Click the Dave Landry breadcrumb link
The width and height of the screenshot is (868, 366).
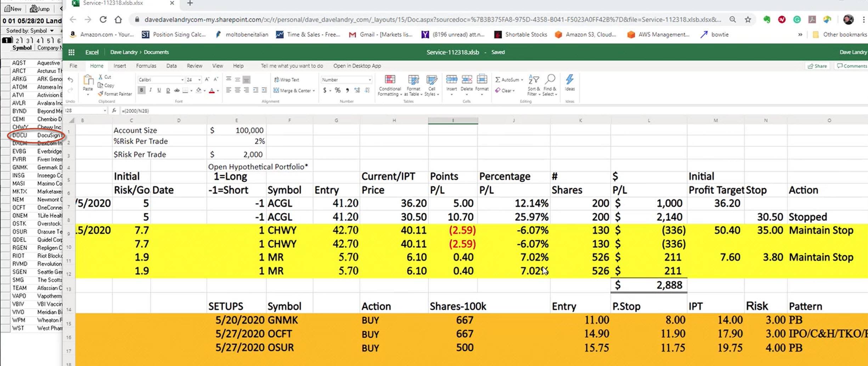(x=124, y=52)
